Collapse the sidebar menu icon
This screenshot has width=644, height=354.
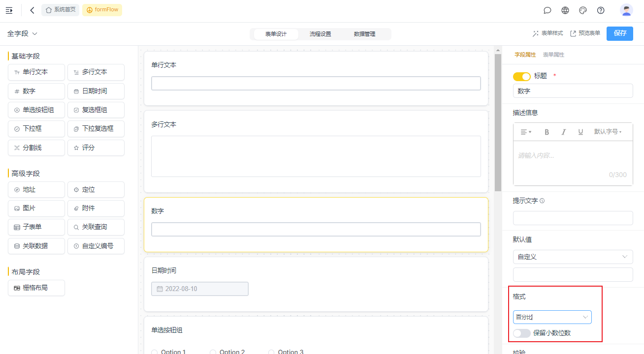pyautogui.click(x=9, y=10)
